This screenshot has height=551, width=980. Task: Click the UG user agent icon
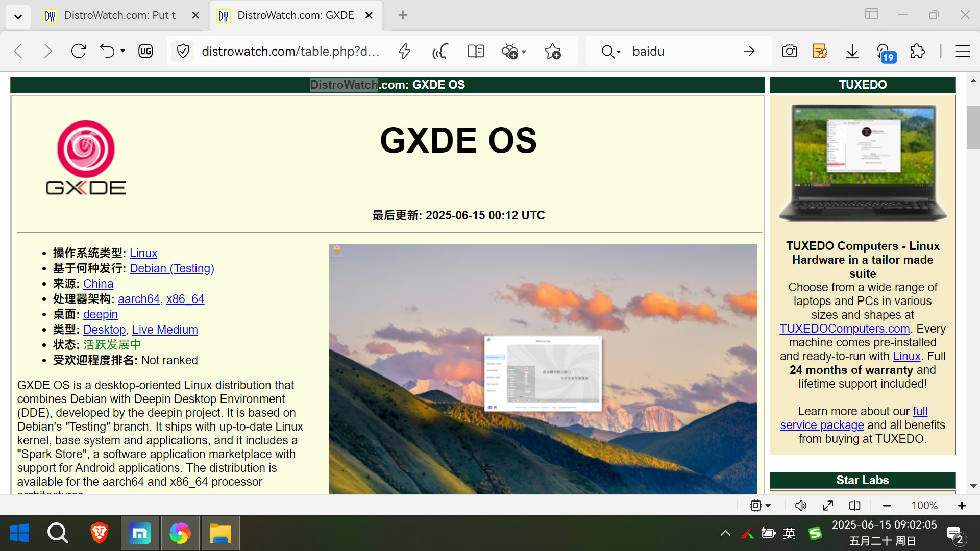tap(145, 51)
